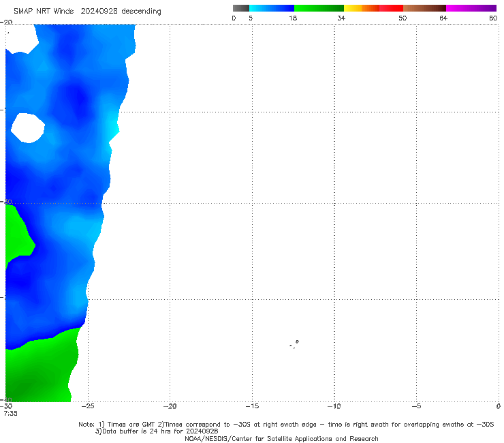Click the SMAP NRT Winds title text
The width and height of the screenshot is (504, 443).
(87, 12)
